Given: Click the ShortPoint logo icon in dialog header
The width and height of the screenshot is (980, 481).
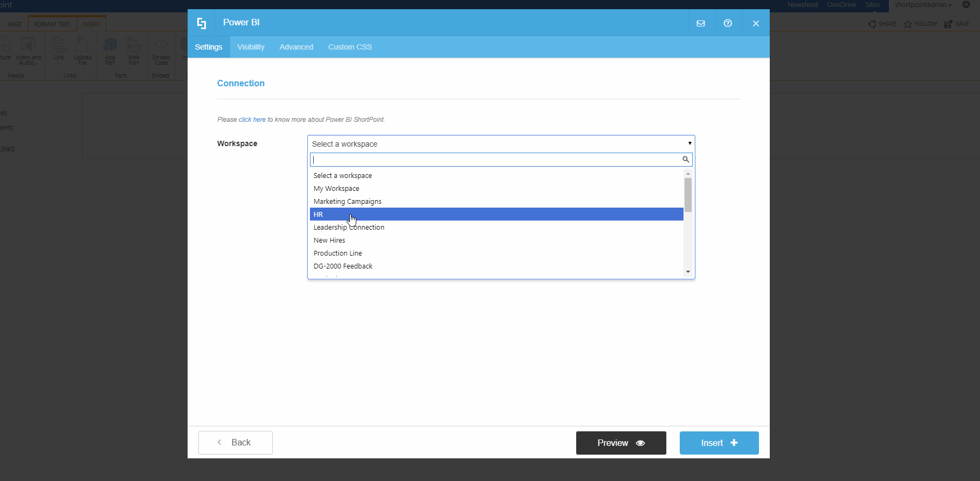Looking at the screenshot, I should [202, 23].
